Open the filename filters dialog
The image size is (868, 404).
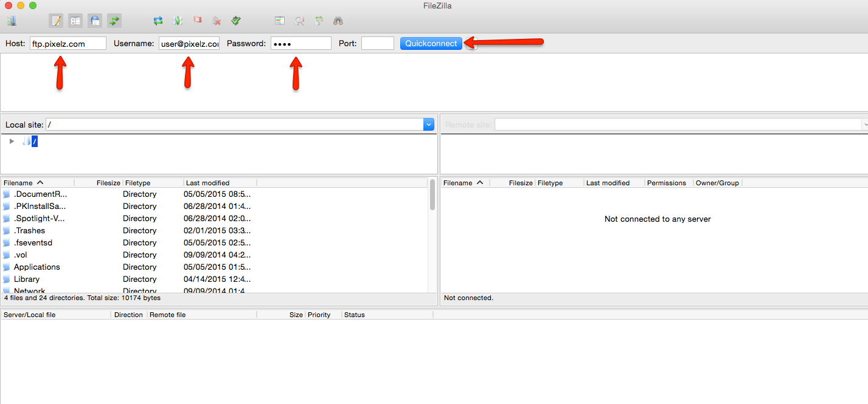pyautogui.click(x=280, y=21)
